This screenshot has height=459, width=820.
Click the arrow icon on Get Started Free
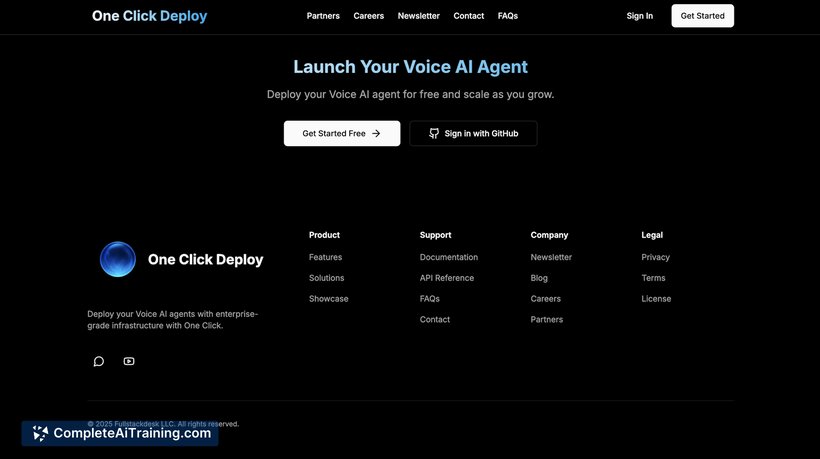click(376, 133)
